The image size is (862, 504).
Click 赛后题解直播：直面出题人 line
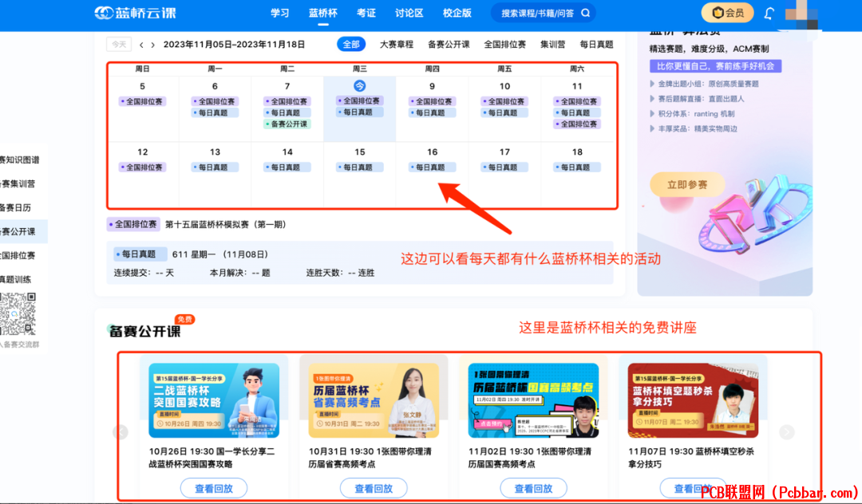click(697, 99)
